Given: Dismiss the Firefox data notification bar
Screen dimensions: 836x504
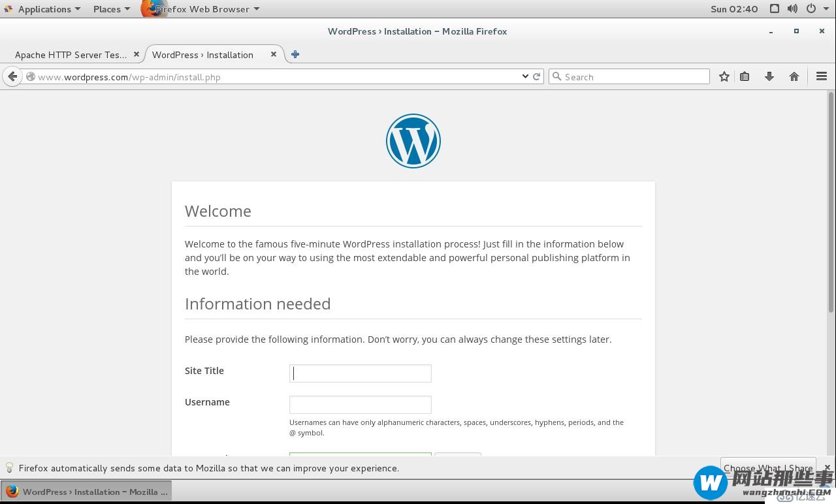Looking at the screenshot, I should tap(827, 467).
